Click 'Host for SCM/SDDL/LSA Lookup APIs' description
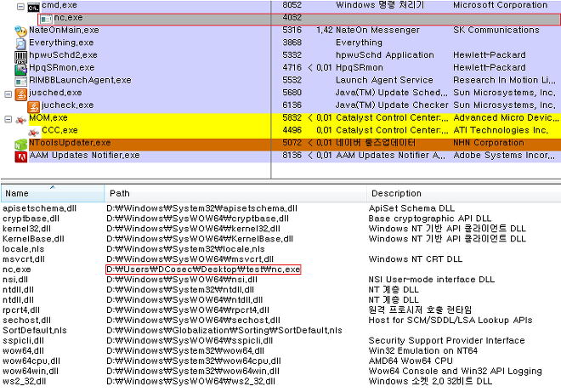 coord(450,321)
